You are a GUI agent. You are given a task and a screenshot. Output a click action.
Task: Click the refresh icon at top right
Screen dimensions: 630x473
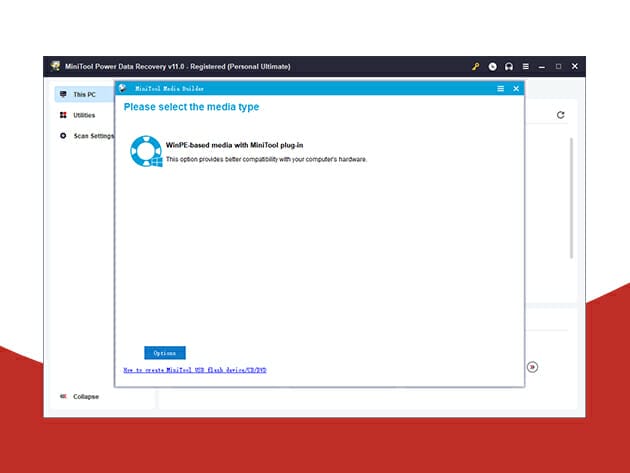(x=561, y=115)
